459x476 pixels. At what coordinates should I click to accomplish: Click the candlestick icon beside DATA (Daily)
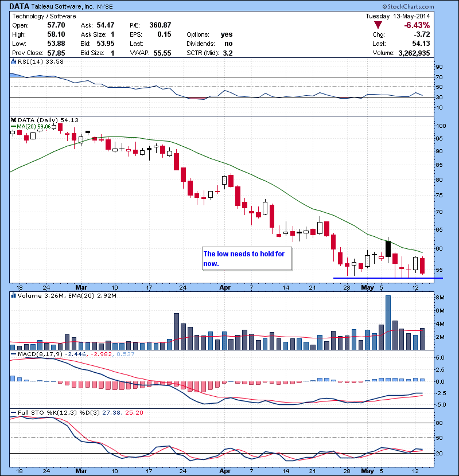pyautogui.click(x=13, y=120)
